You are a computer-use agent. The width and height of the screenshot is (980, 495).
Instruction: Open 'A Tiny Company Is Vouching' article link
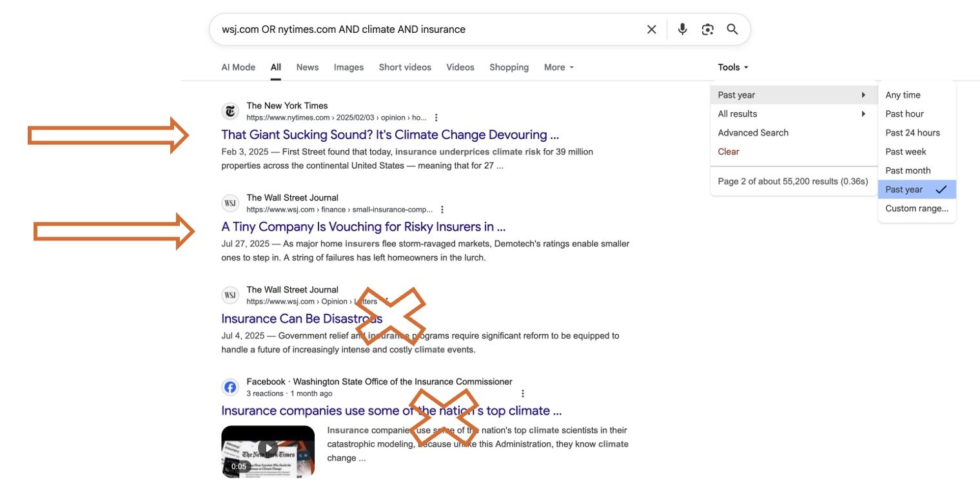pos(363,227)
